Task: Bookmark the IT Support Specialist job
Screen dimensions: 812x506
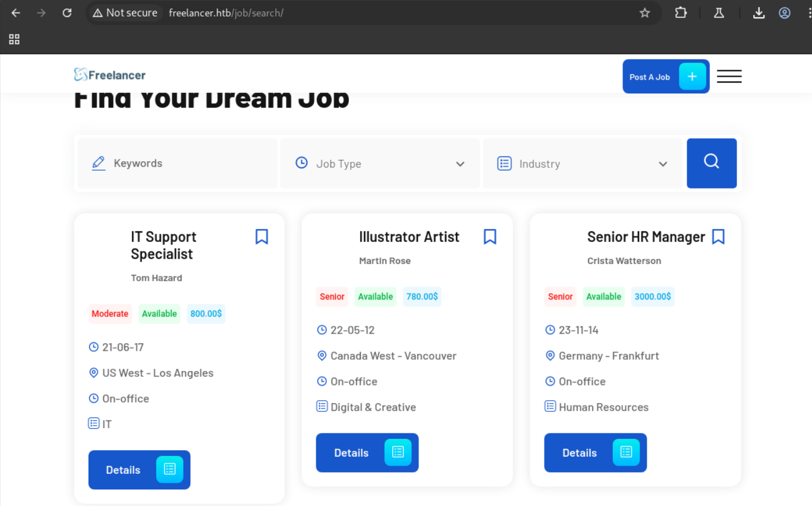Action: (262, 237)
